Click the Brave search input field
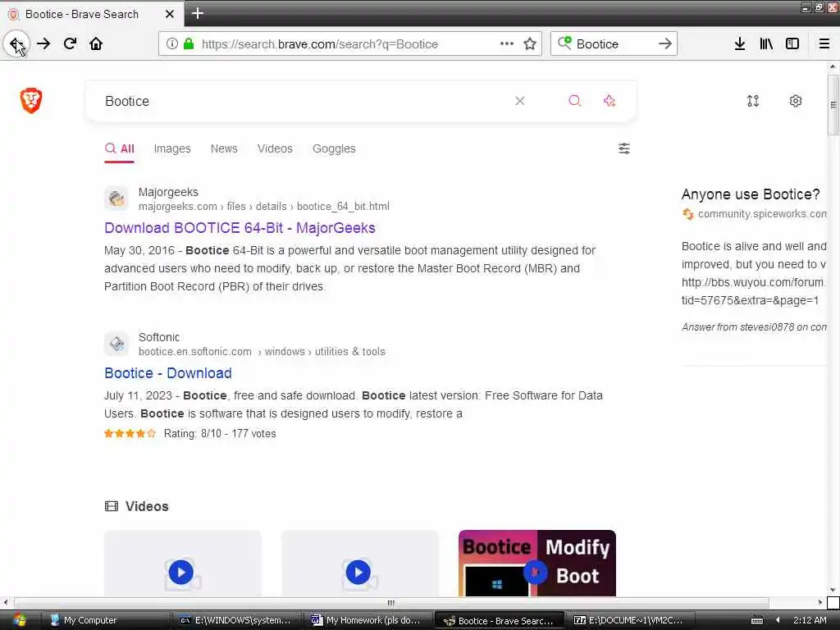Image resolution: width=840 pixels, height=630 pixels. pyautogui.click(x=305, y=101)
